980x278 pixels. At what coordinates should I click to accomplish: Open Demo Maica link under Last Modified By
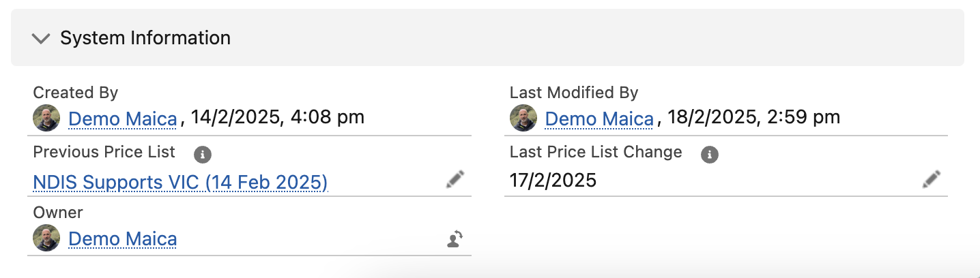click(599, 119)
